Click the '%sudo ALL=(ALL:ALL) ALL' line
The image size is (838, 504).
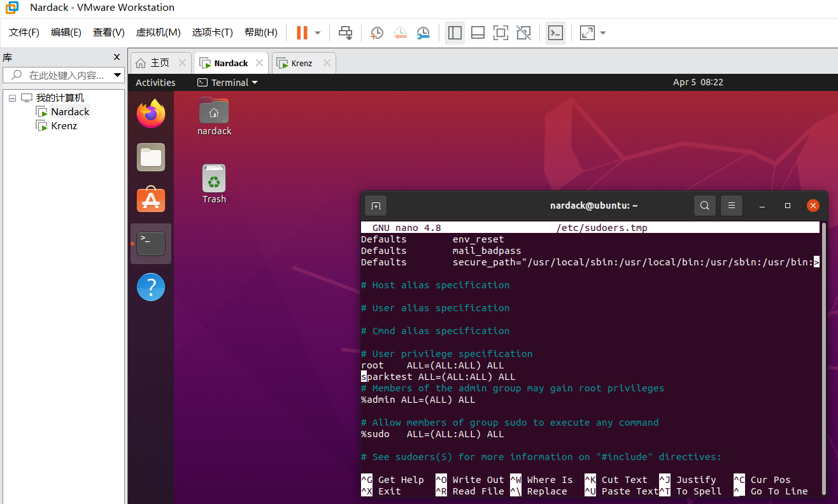tap(432, 434)
